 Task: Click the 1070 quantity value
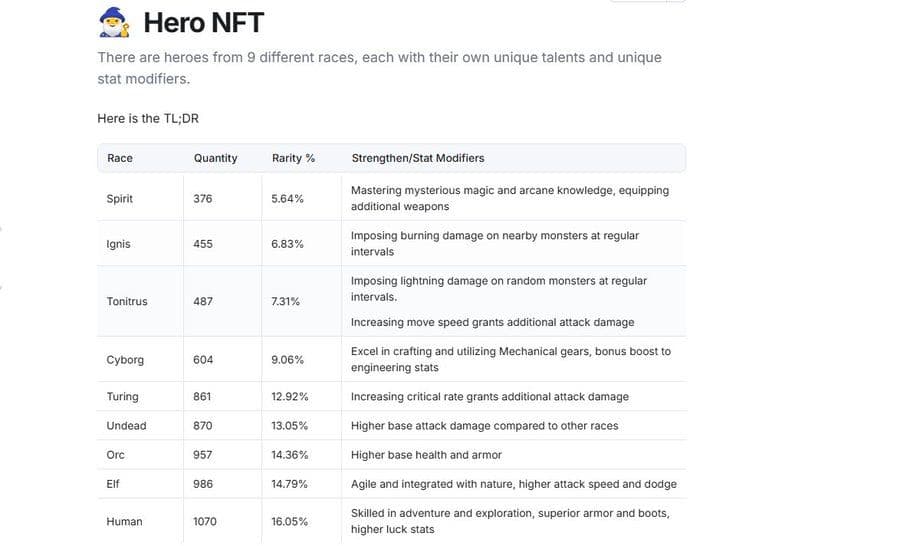(x=205, y=522)
